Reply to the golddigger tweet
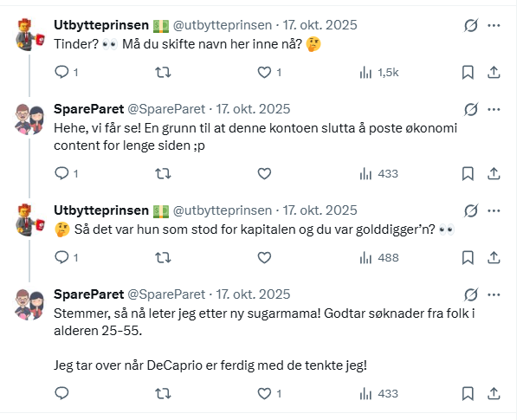This screenshot has width=523, height=420. (61, 257)
